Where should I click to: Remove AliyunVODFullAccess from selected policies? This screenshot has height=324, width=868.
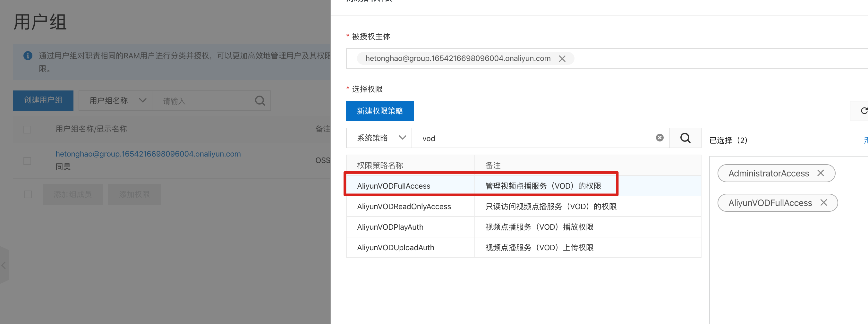point(823,202)
